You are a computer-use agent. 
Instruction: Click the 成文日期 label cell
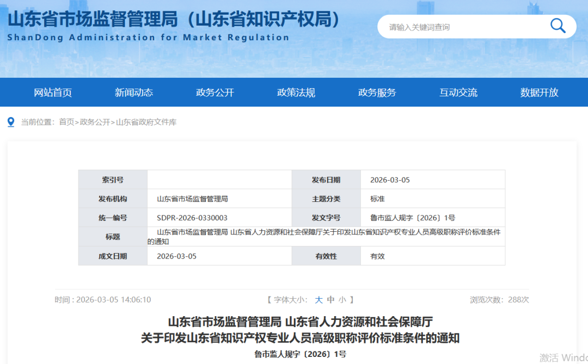(x=113, y=256)
